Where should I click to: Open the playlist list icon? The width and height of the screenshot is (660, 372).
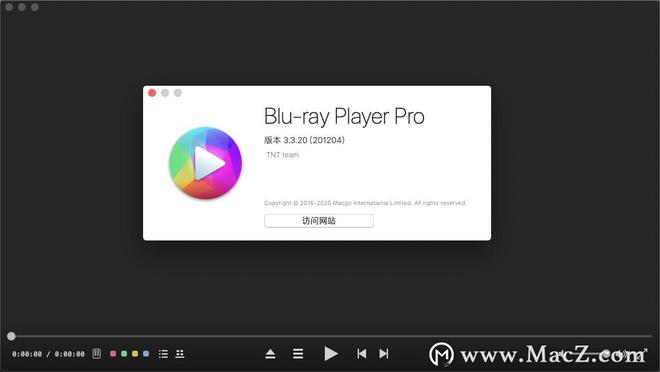(x=163, y=354)
